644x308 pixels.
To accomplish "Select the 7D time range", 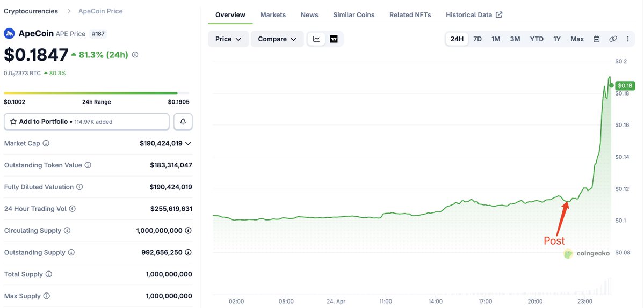I will 477,39.
